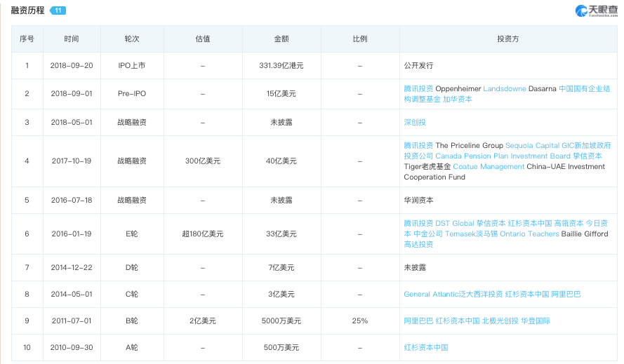Screen dimensions: 624x364
Task: Select the date 2010-09-30
Action: pos(72,347)
